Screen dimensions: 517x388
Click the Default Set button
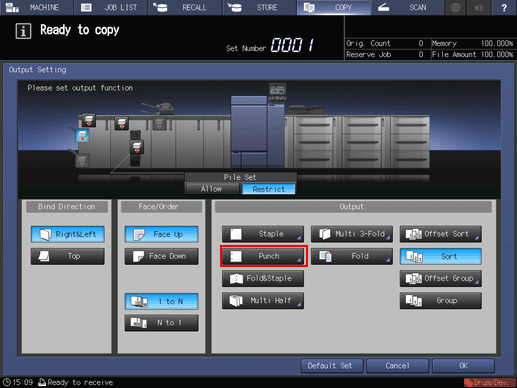(x=332, y=366)
